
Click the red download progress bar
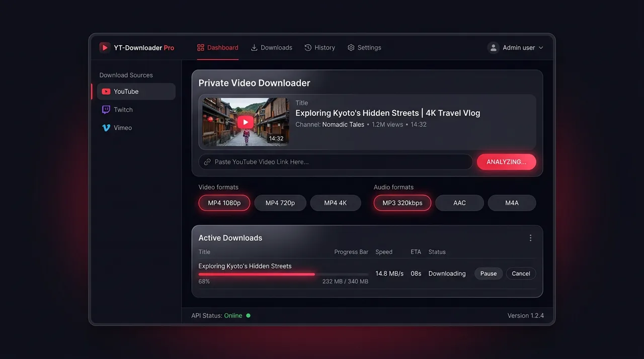257,275
